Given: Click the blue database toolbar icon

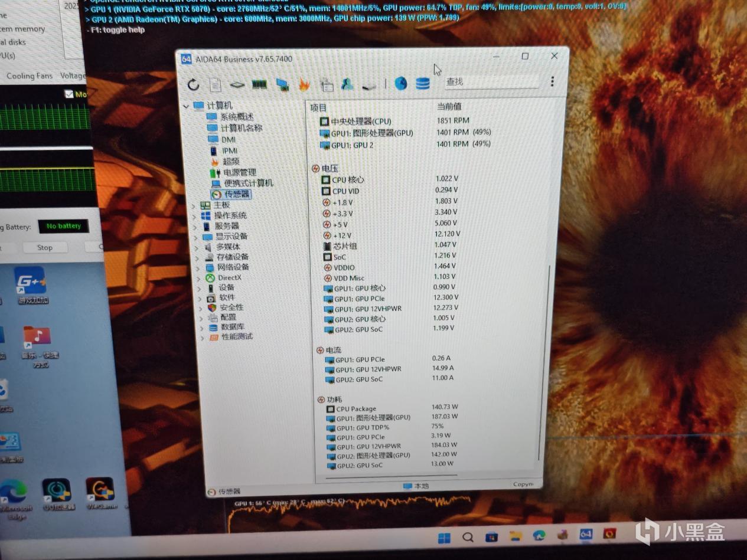Looking at the screenshot, I should (x=422, y=83).
